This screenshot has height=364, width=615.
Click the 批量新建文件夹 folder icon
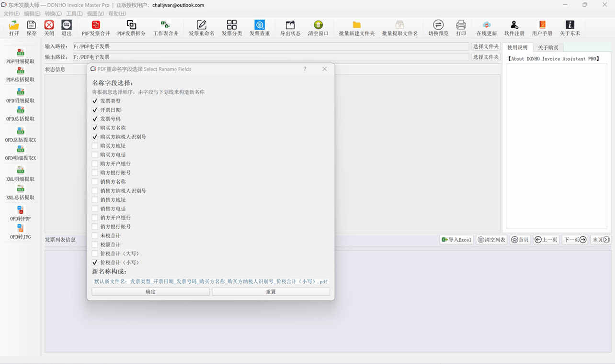point(357,28)
